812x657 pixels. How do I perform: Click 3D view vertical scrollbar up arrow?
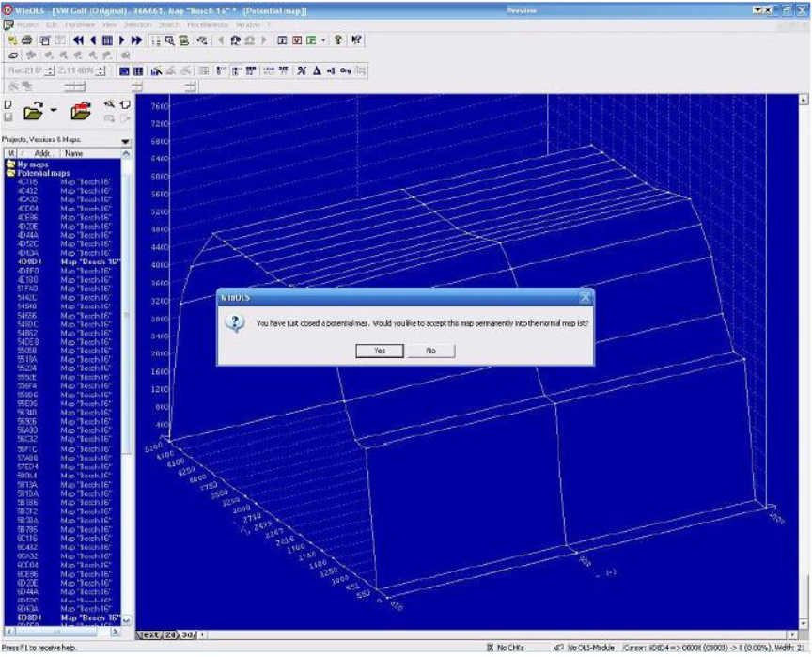(x=804, y=99)
